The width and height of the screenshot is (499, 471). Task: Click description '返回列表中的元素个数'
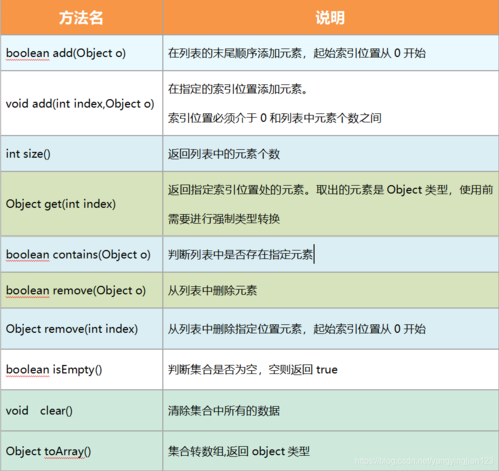point(224,154)
